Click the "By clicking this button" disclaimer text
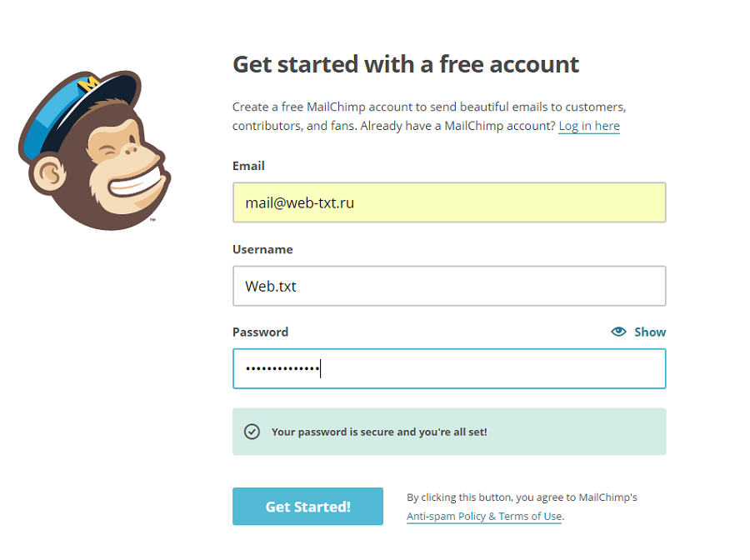The image size is (750, 560). pyautogui.click(x=522, y=497)
